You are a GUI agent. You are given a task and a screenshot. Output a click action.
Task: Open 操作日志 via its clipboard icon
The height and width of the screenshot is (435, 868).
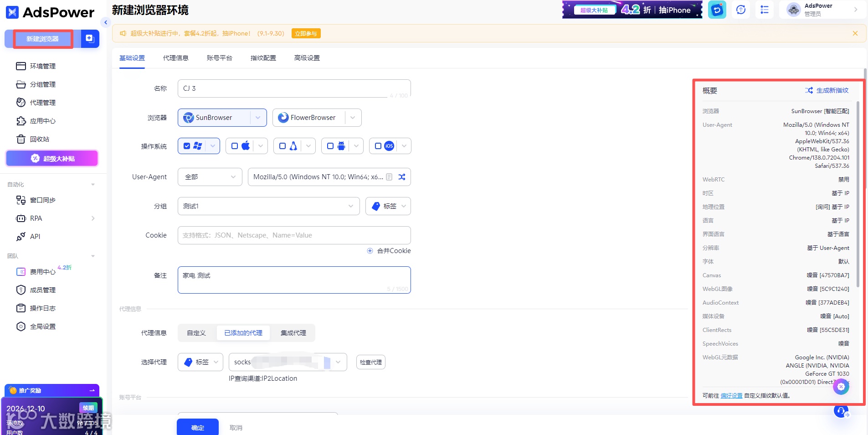coord(21,308)
